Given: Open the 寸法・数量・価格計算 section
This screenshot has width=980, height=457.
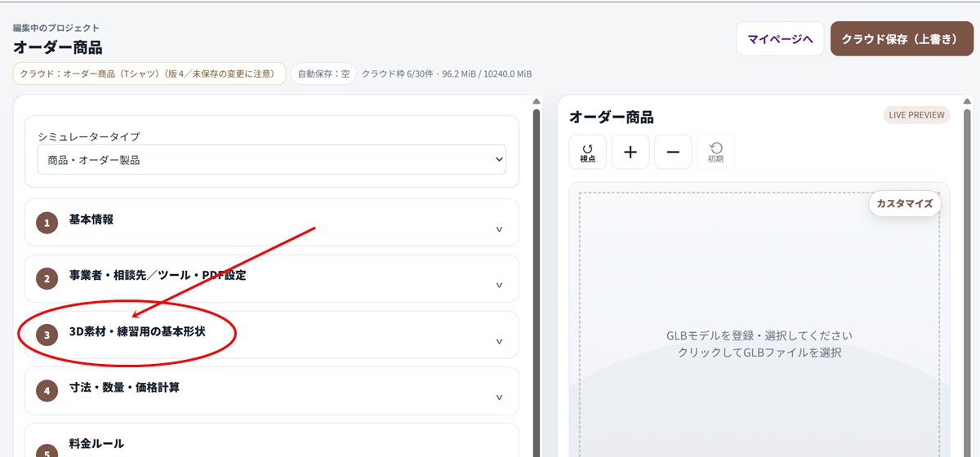Looking at the screenshot, I should tap(272, 391).
